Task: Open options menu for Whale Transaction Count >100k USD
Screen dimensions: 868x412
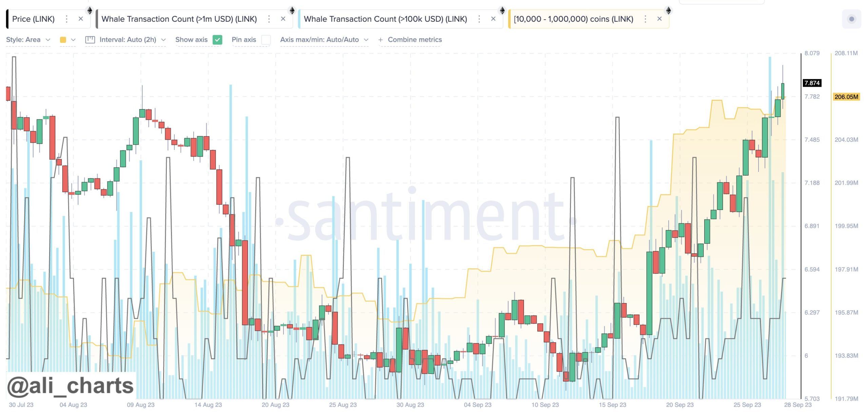Action: tap(479, 19)
